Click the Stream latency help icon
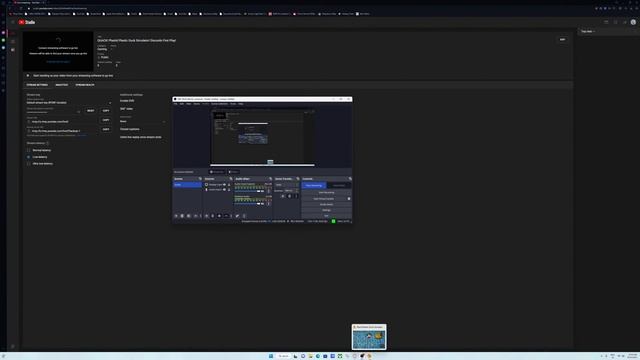 coord(48,143)
